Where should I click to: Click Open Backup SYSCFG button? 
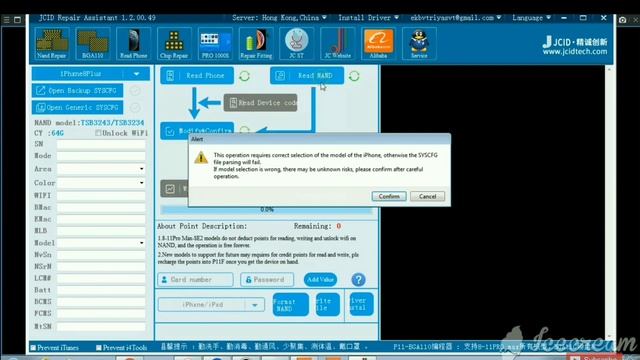[x=77, y=91]
